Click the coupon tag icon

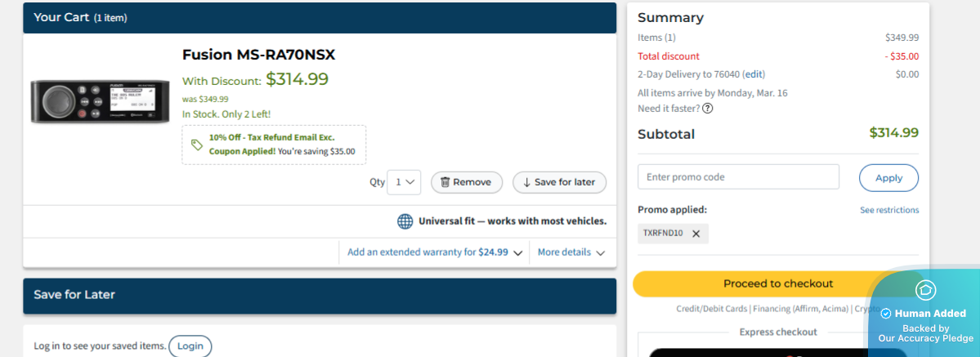pyautogui.click(x=196, y=145)
